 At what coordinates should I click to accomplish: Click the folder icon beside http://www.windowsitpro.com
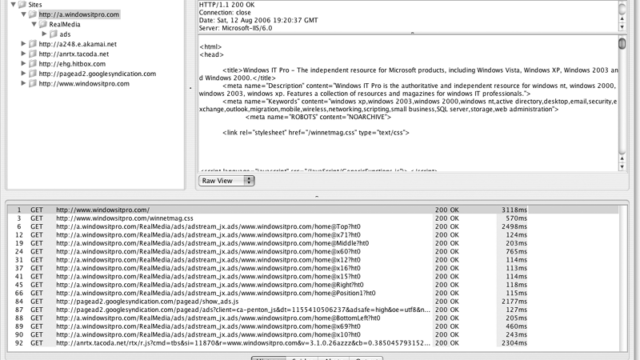(33, 84)
